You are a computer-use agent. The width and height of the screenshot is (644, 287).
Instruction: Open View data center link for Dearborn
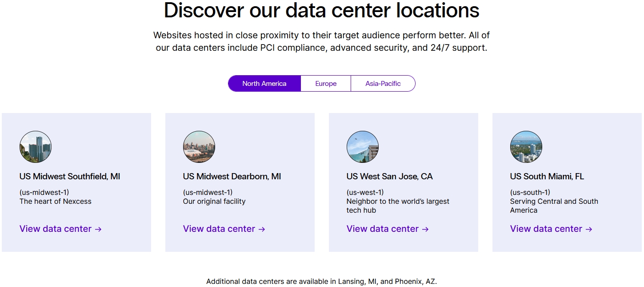coord(219,229)
